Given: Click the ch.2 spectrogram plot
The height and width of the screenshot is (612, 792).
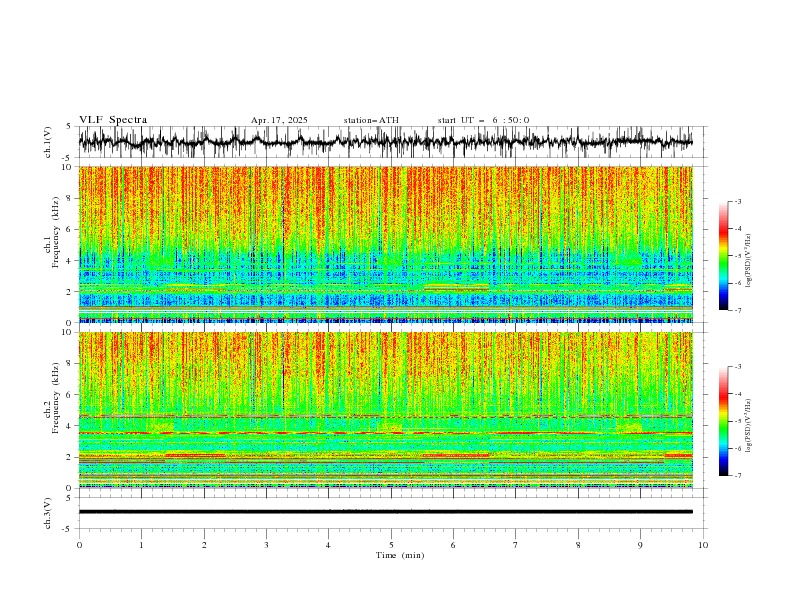Looking at the screenshot, I should pyautogui.click(x=385, y=410).
